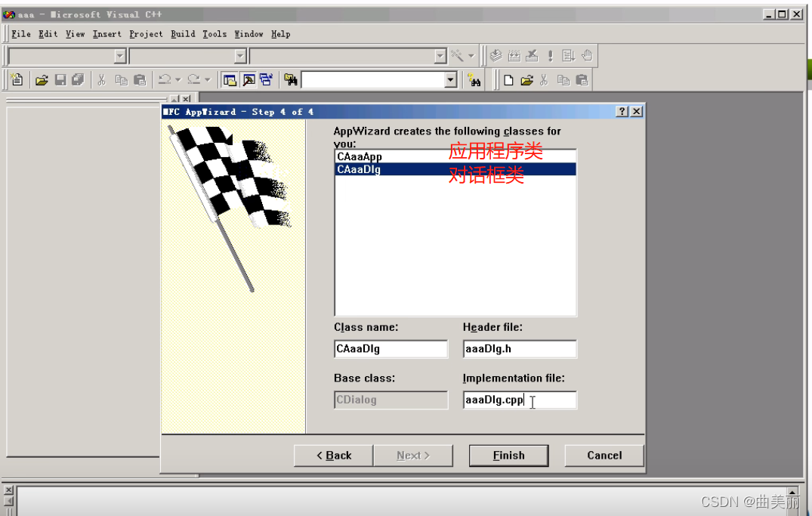Expand the WizardBar actions dropdown arrow
812x516 pixels.
(471, 55)
